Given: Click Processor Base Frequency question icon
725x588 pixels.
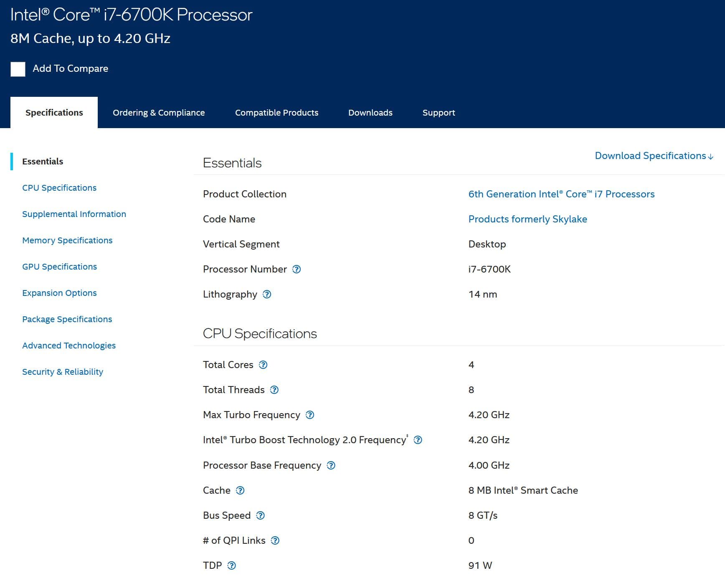Looking at the screenshot, I should (x=331, y=465).
